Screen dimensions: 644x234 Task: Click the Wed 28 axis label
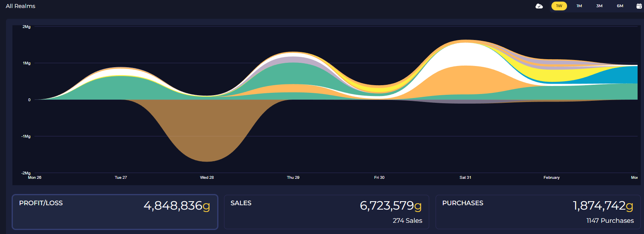pyautogui.click(x=207, y=178)
